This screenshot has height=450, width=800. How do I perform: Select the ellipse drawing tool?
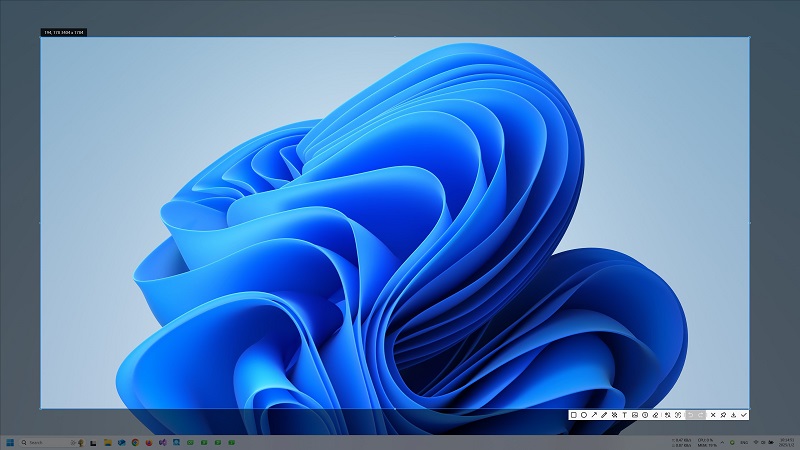[x=584, y=415]
